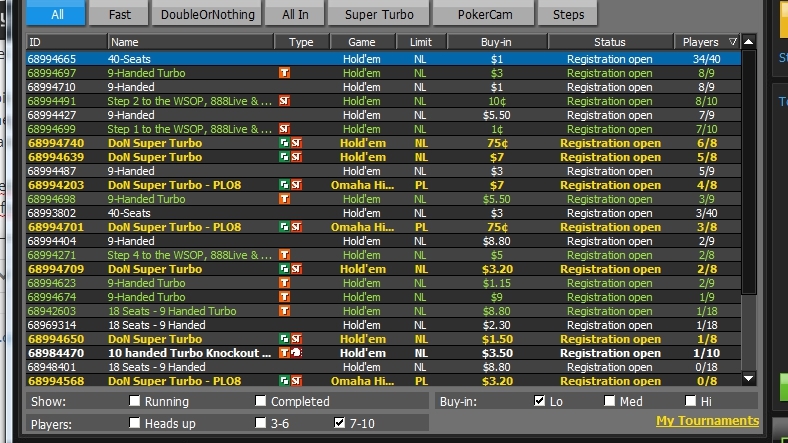
Task: Uncheck the Lo buy-in filter
Action: point(539,401)
